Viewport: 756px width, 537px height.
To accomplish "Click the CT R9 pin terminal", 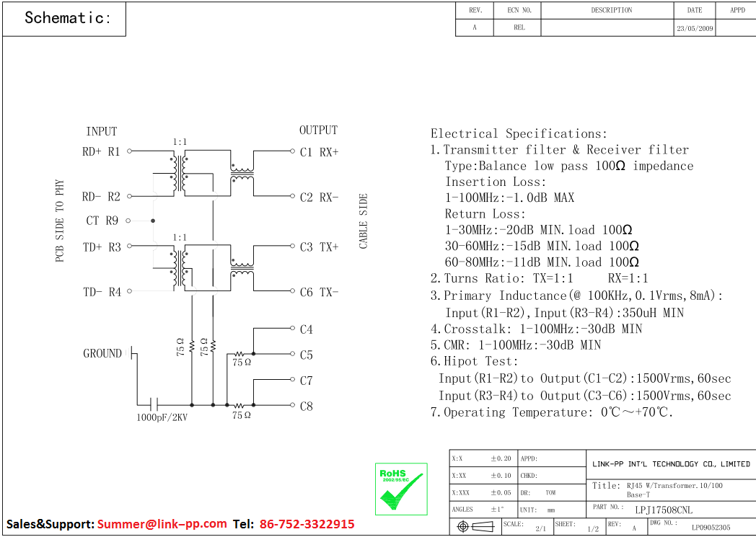I will click(128, 221).
